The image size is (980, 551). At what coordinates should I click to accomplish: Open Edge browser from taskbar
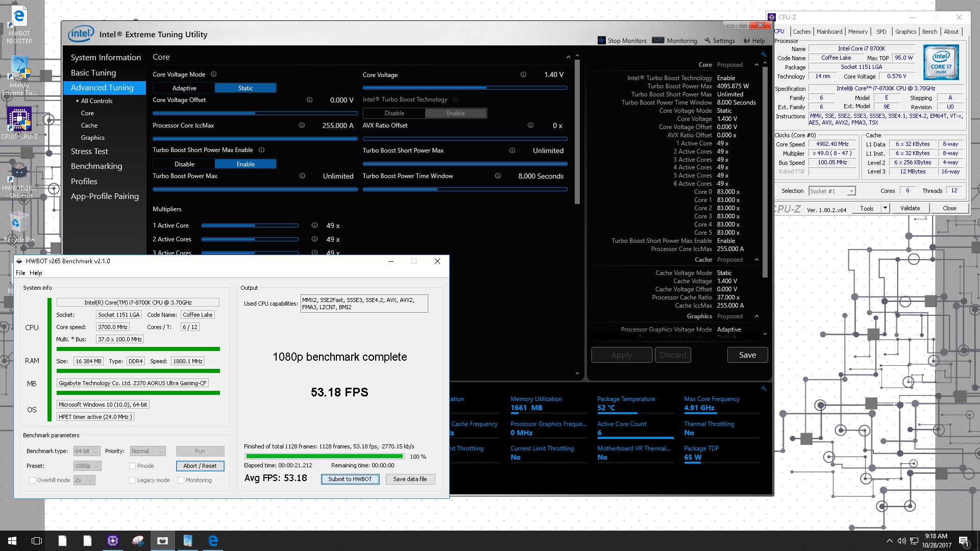213,540
